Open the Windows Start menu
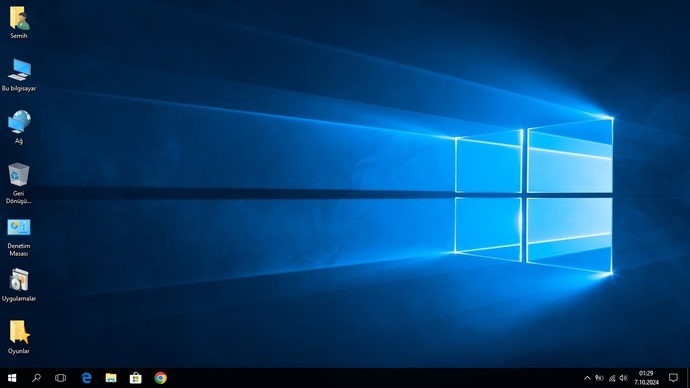 point(12,378)
